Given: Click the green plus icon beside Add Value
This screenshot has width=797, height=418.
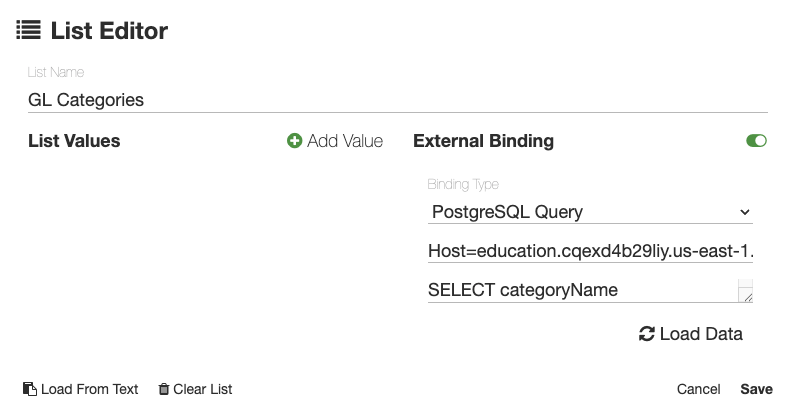Looking at the screenshot, I should 294,141.
